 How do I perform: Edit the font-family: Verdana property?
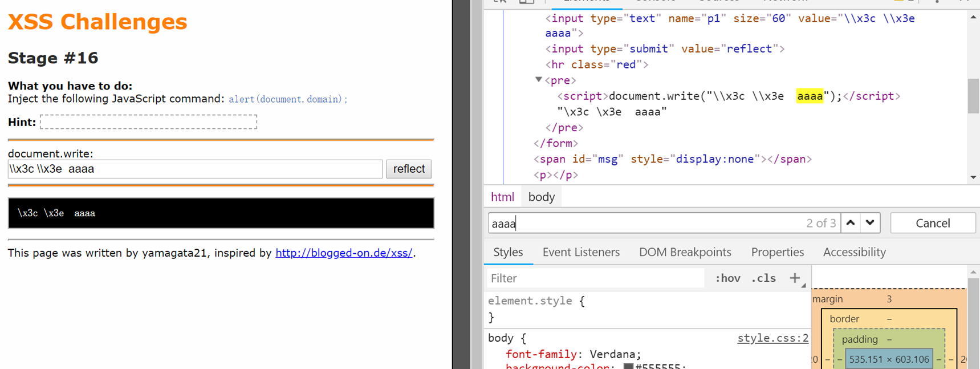pyautogui.click(x=574, y=354)
